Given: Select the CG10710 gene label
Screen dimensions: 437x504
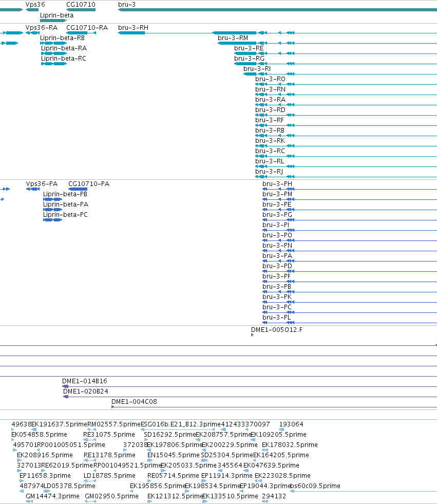Looking at the screenshot, I should click(x=81, y=5).
